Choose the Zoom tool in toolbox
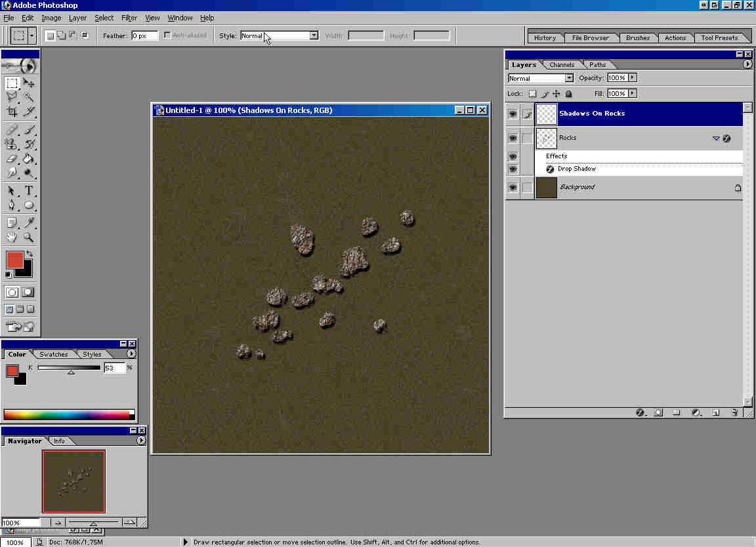The height and width of the screenshot is (547, 756). pyautogui.click(x=30, y=238)
